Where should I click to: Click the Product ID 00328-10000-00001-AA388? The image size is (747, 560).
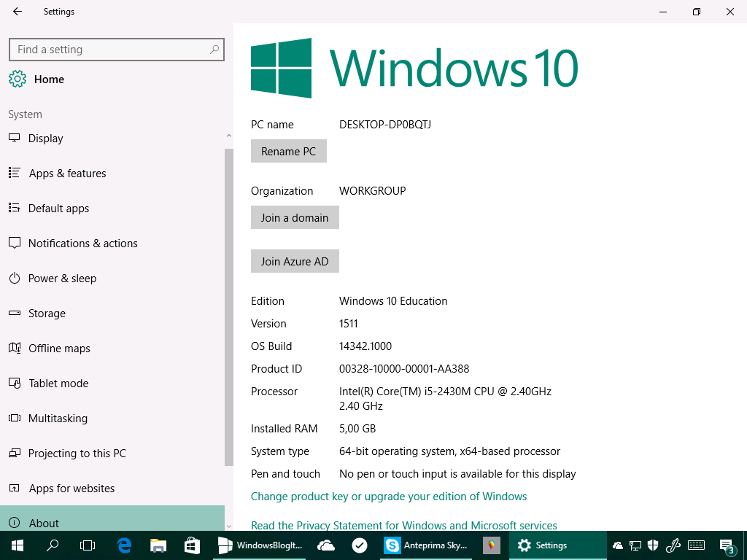tap(404, 368)
